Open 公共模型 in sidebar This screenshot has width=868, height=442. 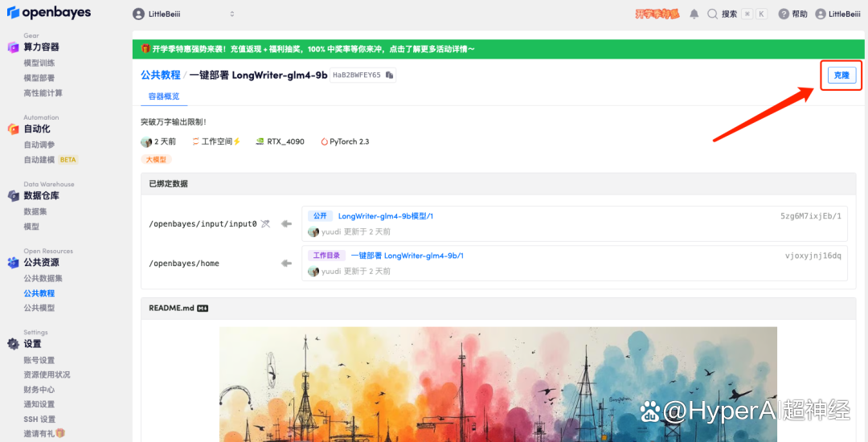tap(39, 308)
